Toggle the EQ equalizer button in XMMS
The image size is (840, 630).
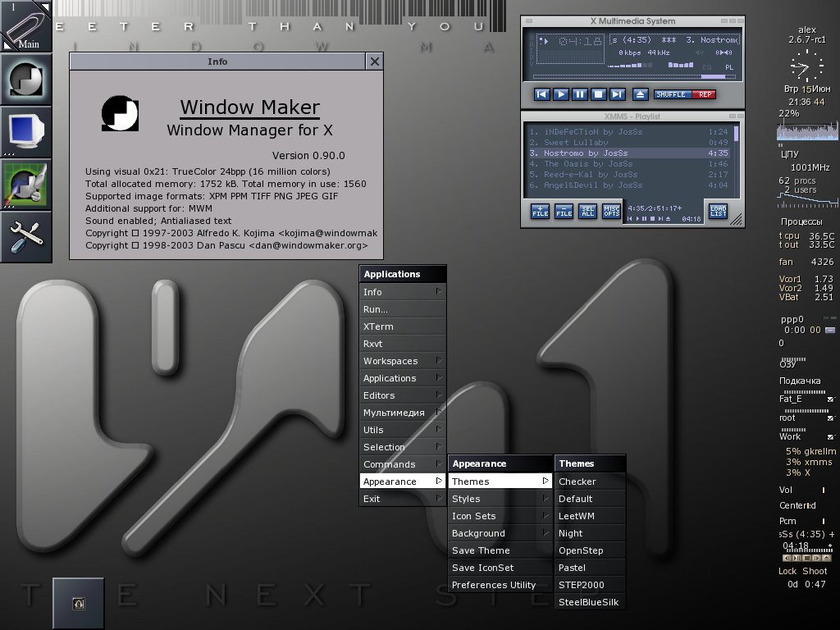pyautogui.click(x=707, y=67)
